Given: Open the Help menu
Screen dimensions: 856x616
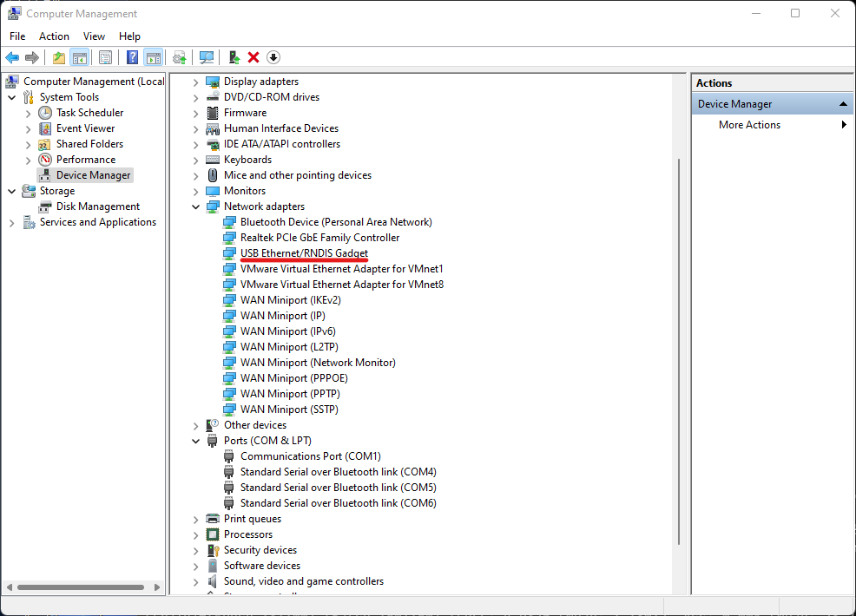Looking at the screenshot, I should [129, 36].
